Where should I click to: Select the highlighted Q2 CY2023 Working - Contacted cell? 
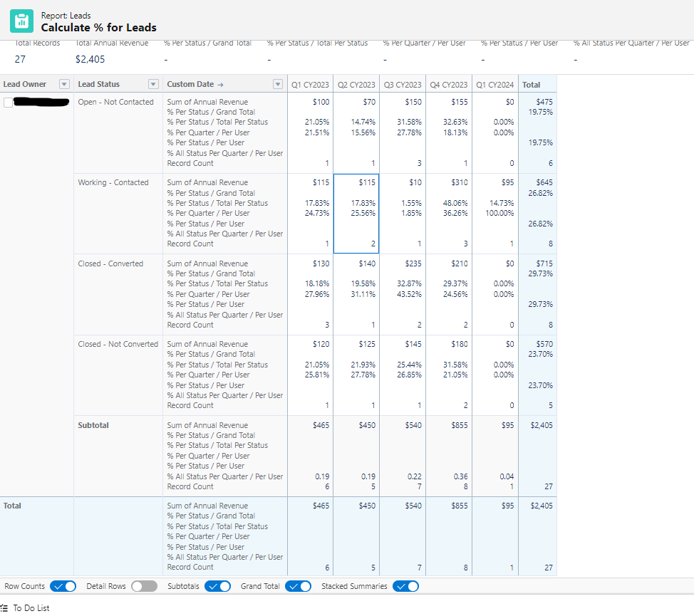pyautogui.click(x=356, y=214)
